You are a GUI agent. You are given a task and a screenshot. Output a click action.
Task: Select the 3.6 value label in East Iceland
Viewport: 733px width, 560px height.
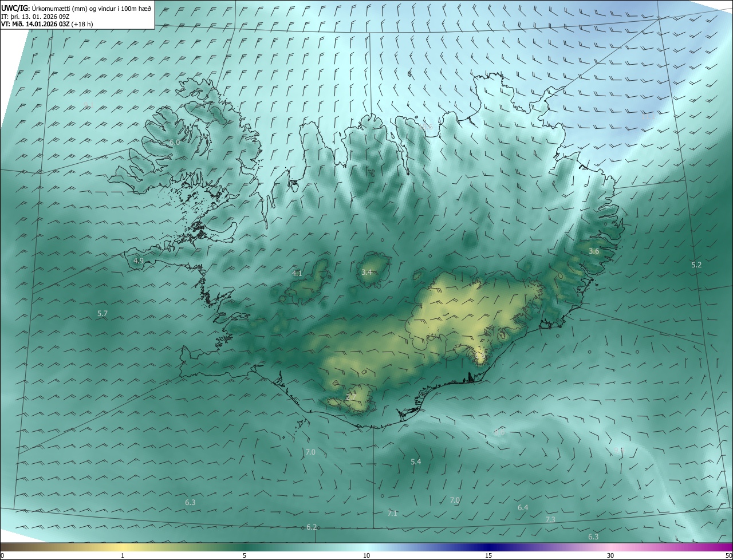594,251
